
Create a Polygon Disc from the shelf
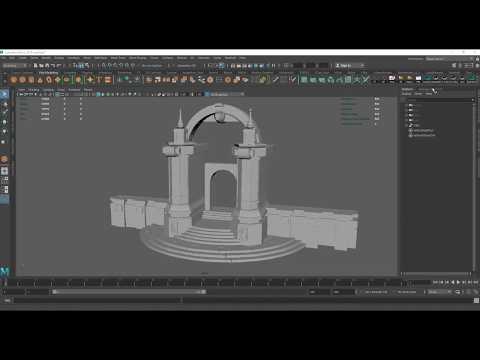[66, 80]
